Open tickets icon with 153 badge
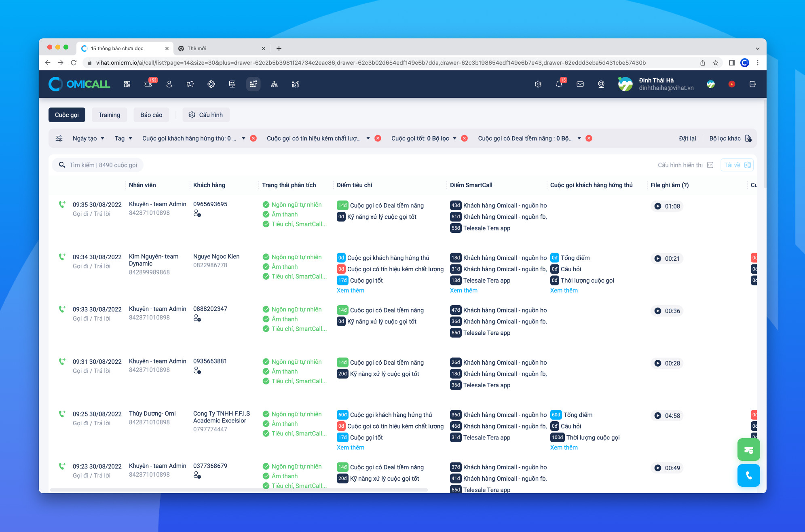 coord(148,84)
